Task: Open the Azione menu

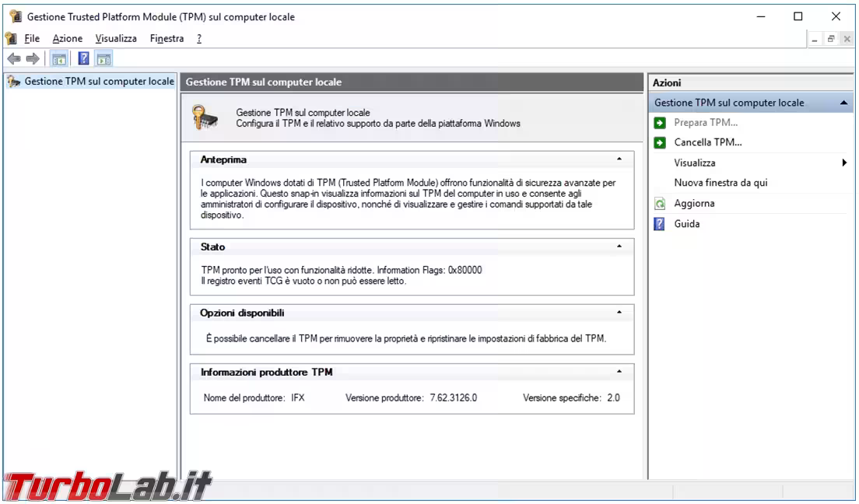Action: pos(67,38)
